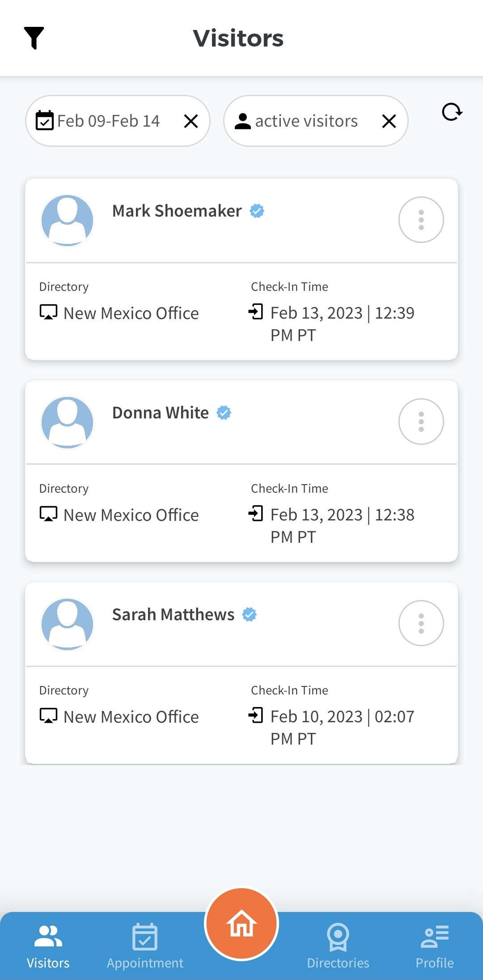Tap Sarah Matthews' avatar picture
The image size is (483, 980).
tap(67, 624)
